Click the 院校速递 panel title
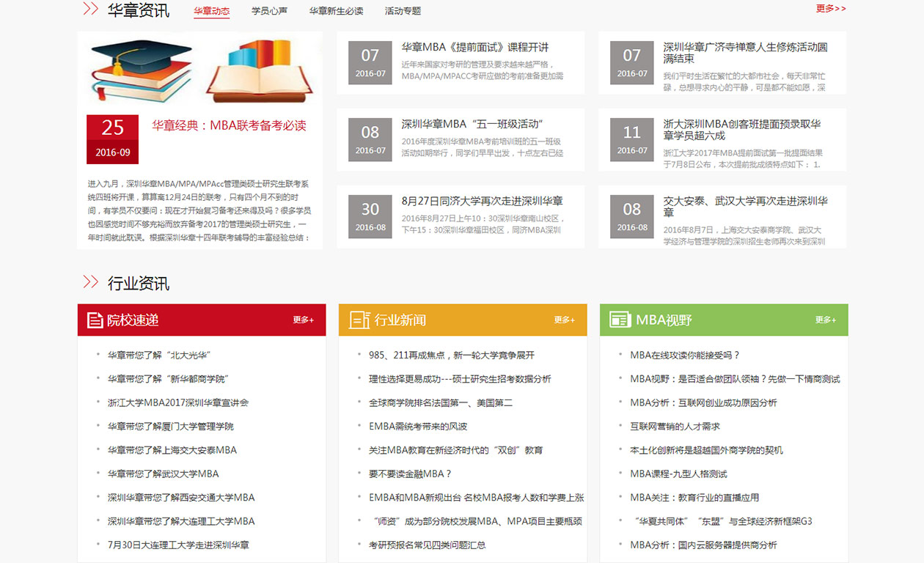924x563 pixels. coord(133,320)
